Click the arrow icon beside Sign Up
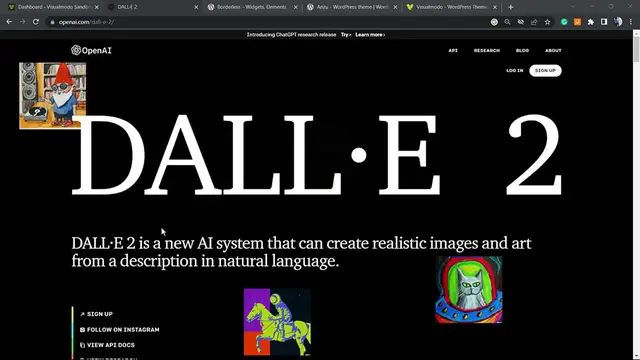Image resolution: width=640 pixels, height=360 pixels. coord(82,314)
